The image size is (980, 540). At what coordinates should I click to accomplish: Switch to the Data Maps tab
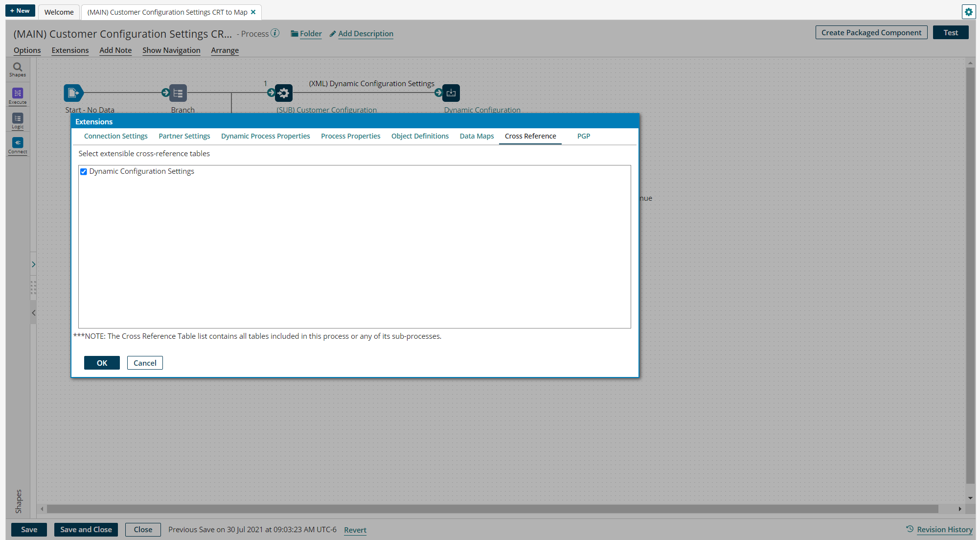tap(476, 136)
